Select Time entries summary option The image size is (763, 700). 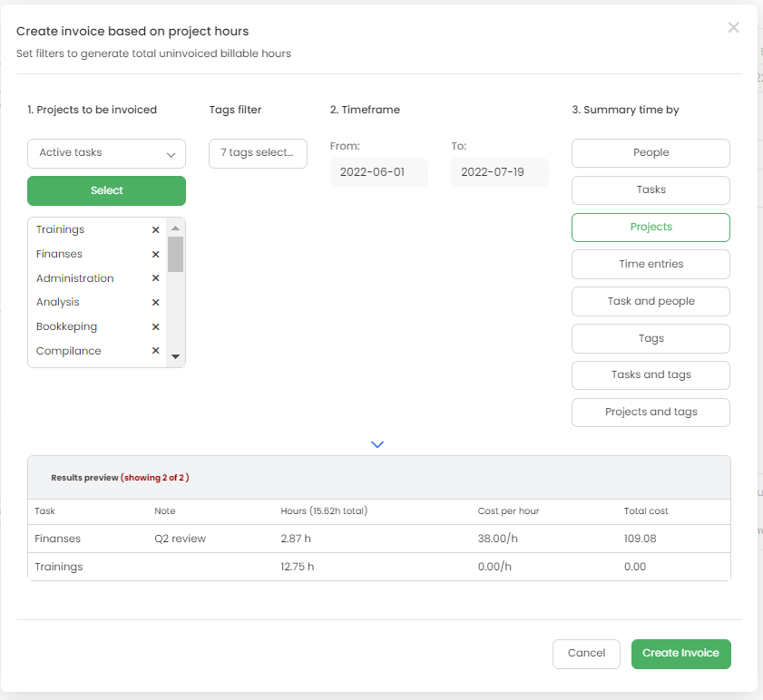[651, 265]
